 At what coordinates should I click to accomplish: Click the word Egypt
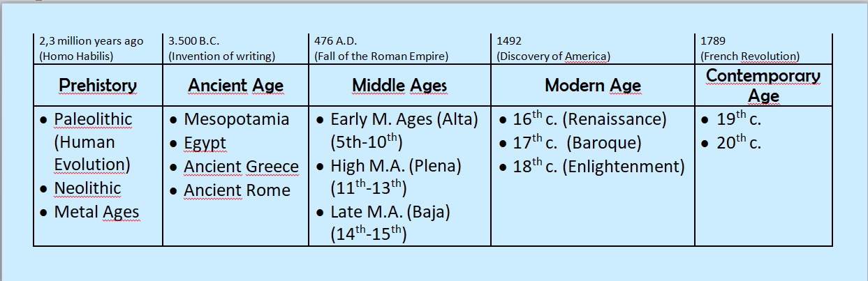(205, 143)
